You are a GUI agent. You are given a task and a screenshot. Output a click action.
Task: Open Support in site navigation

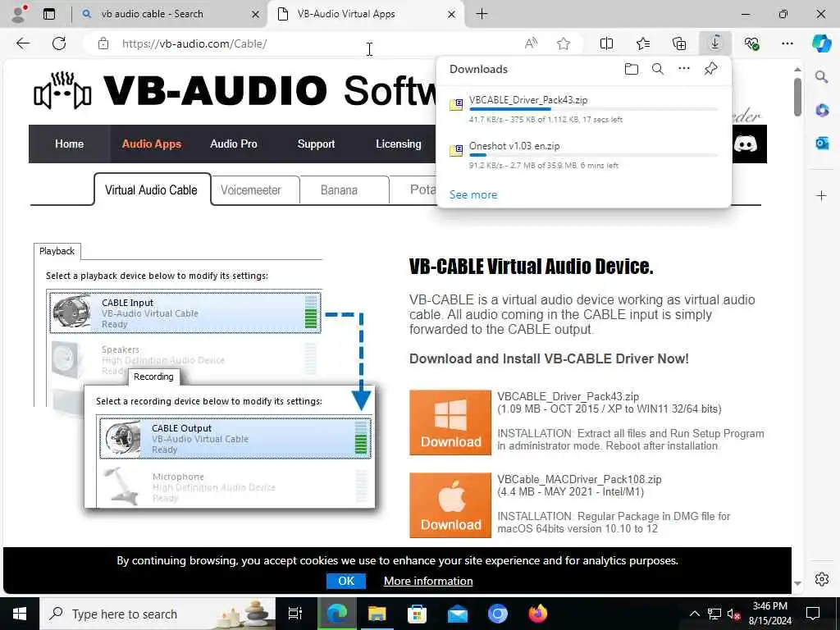click(316, 144)
